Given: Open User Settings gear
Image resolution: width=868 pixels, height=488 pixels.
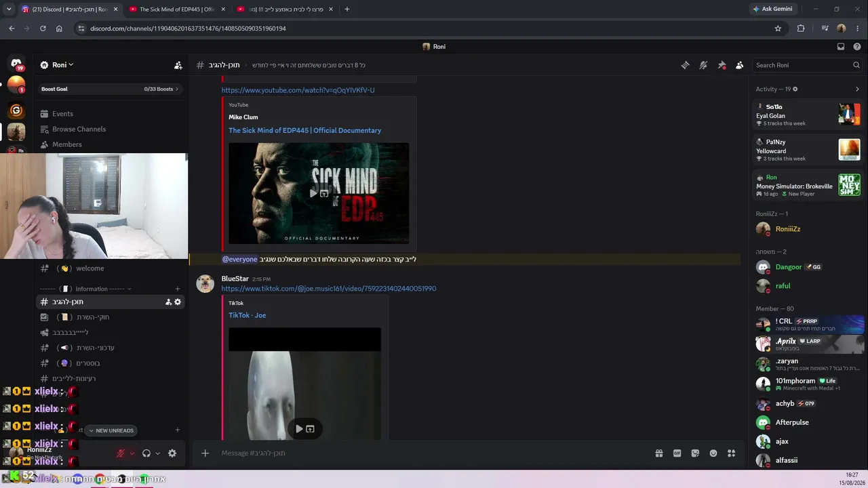Looking at the screenshot, I should click(172, 453).
